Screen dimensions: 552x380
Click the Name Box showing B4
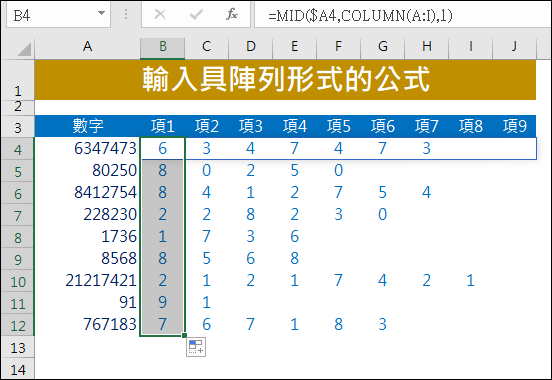pyautogui.click(x=58, y=15)
